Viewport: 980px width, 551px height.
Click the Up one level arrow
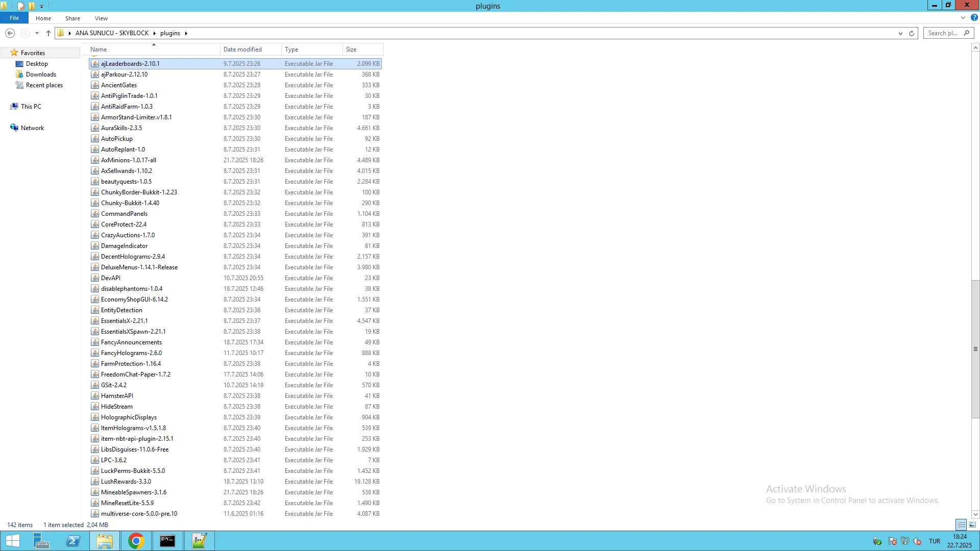tap(48, 33)
